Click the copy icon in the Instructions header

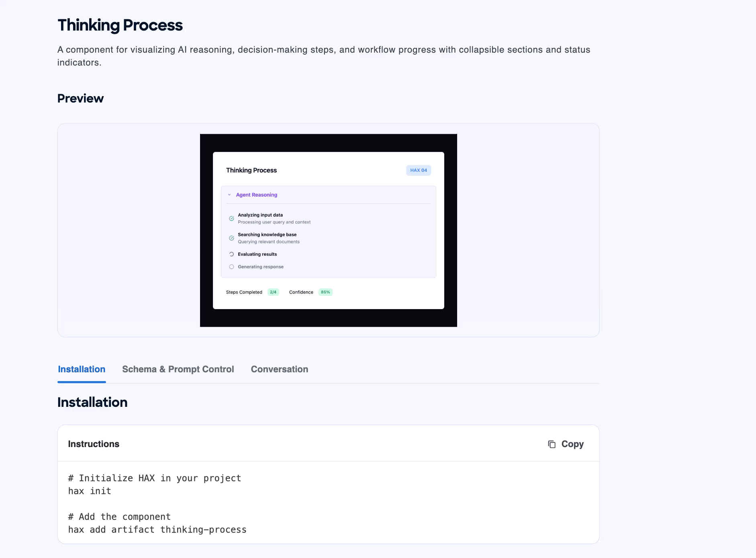(552, 443)
